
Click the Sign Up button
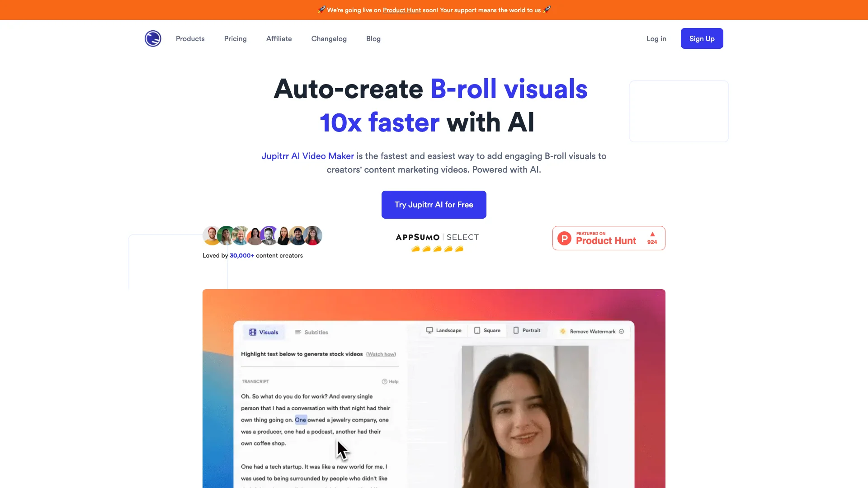point(702,38)
